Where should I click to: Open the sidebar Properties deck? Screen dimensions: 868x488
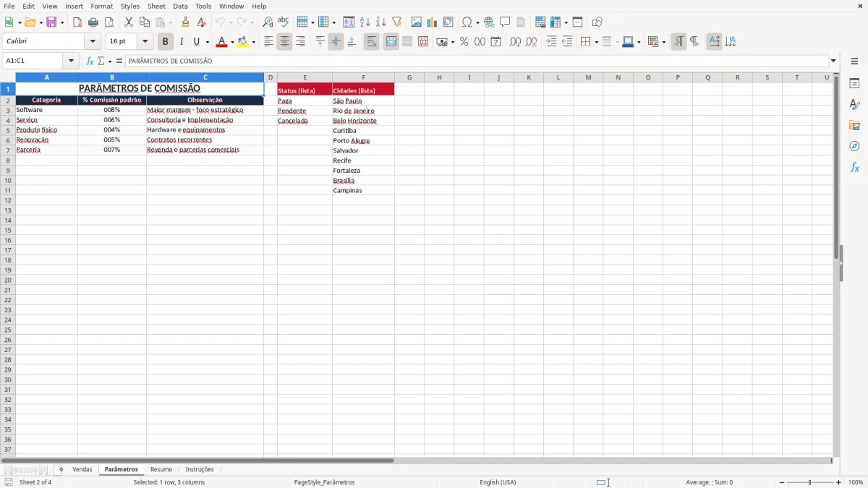(854, 83)
